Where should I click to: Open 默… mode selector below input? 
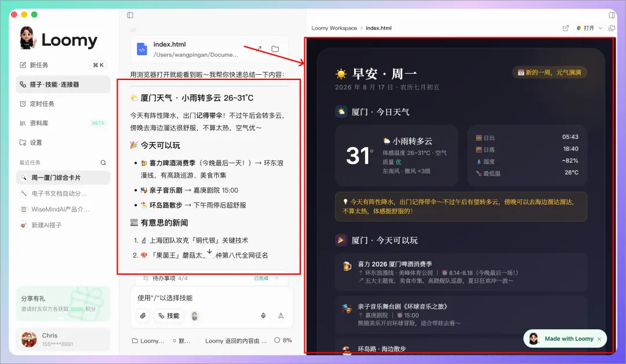(x=181, y=341)
